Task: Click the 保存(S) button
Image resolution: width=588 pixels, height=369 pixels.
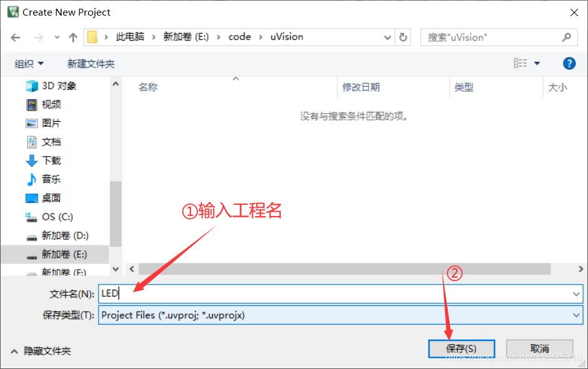Action: click(x=461, y=349)
